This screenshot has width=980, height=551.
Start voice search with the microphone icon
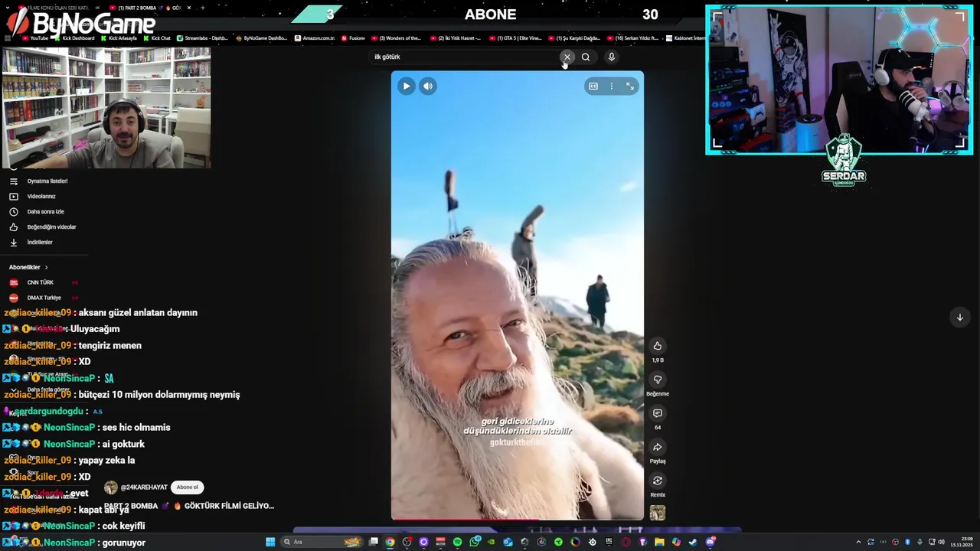point(611,57)
